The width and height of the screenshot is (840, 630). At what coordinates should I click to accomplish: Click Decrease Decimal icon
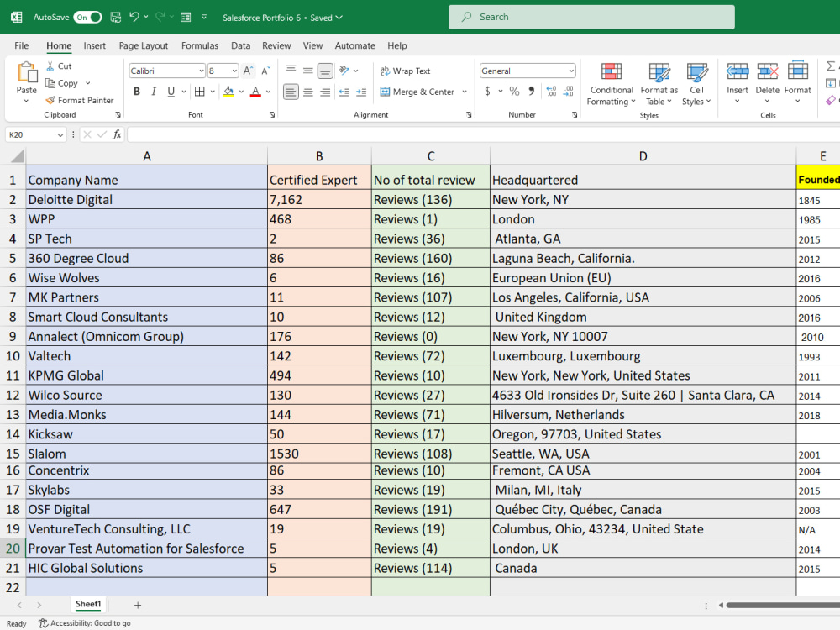(569, 91)
